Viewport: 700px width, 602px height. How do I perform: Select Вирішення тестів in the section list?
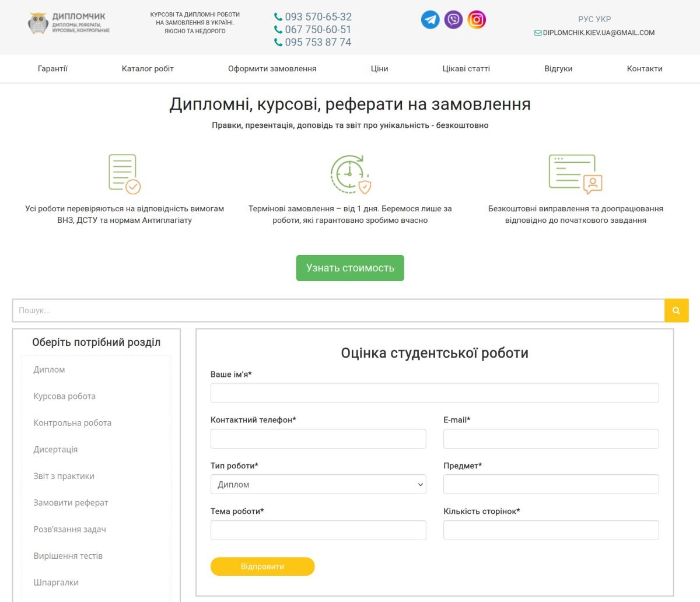[x=68, y=556]
